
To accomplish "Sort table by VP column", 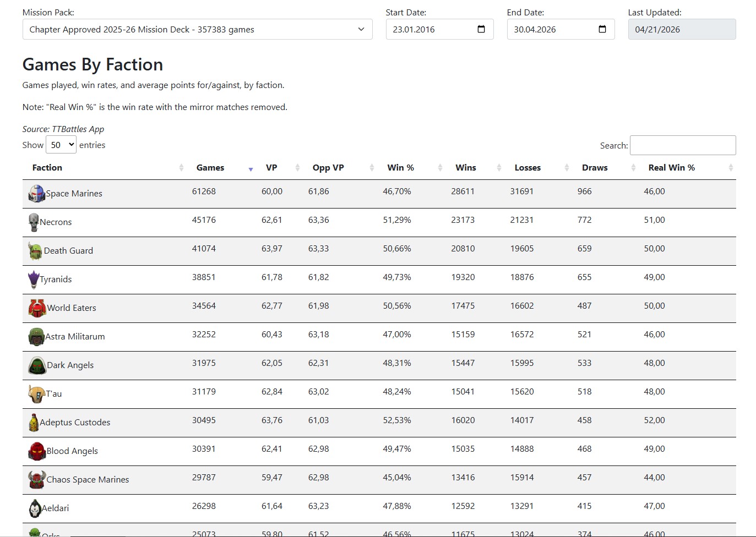I will [x=279, y=168].
